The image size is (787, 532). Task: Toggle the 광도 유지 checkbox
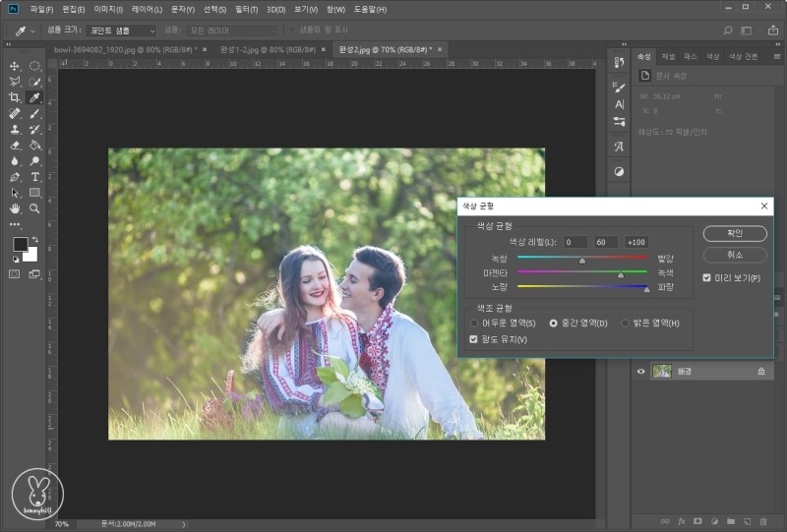(x=474, y=339)
